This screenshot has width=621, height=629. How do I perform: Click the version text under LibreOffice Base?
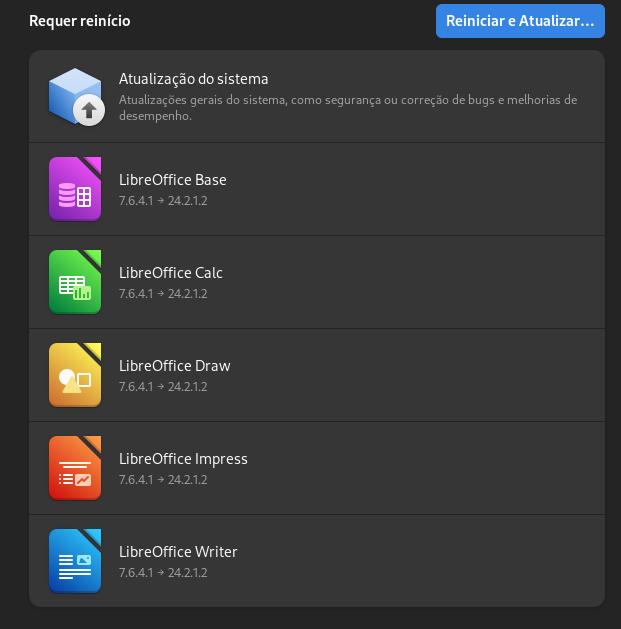(x=163, y=201)
